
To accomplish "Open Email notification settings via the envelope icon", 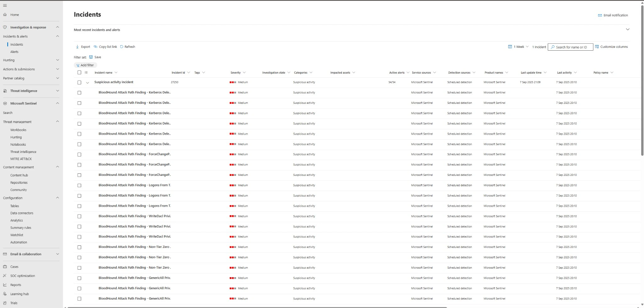I will point(600,15).
